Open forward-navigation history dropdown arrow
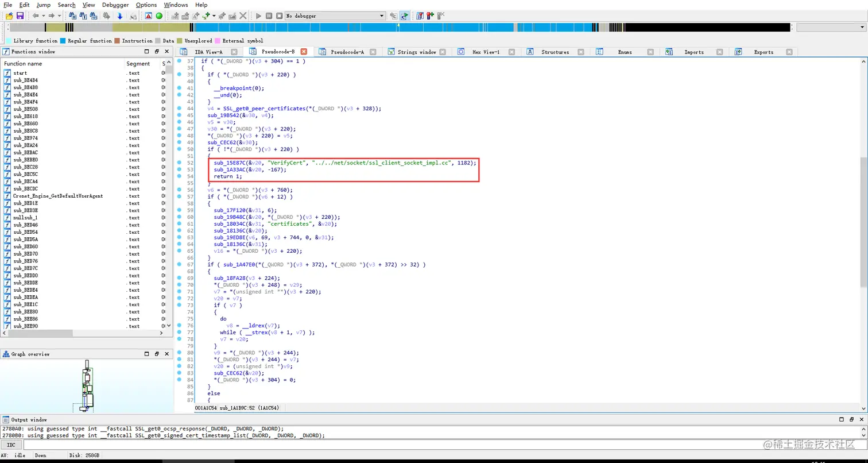The image size is (868, 463). click(60, 16)
